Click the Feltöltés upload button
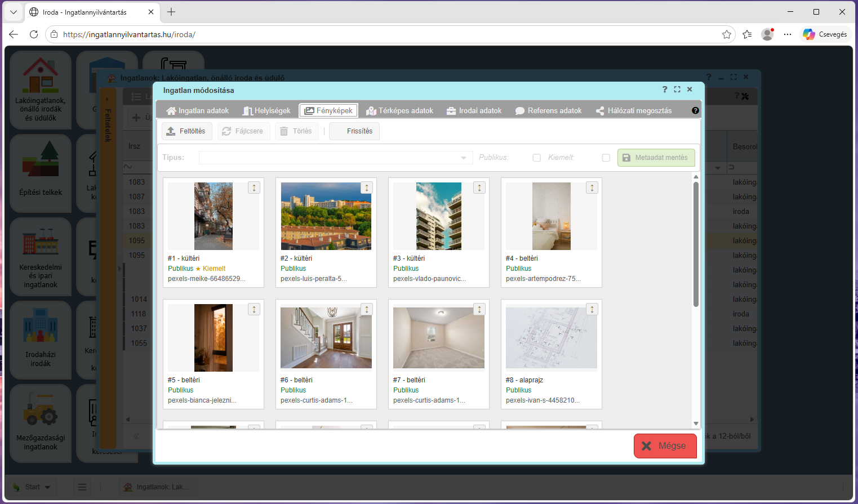The image size is (858, 504). pyautogui.click(x=187, y=131)
